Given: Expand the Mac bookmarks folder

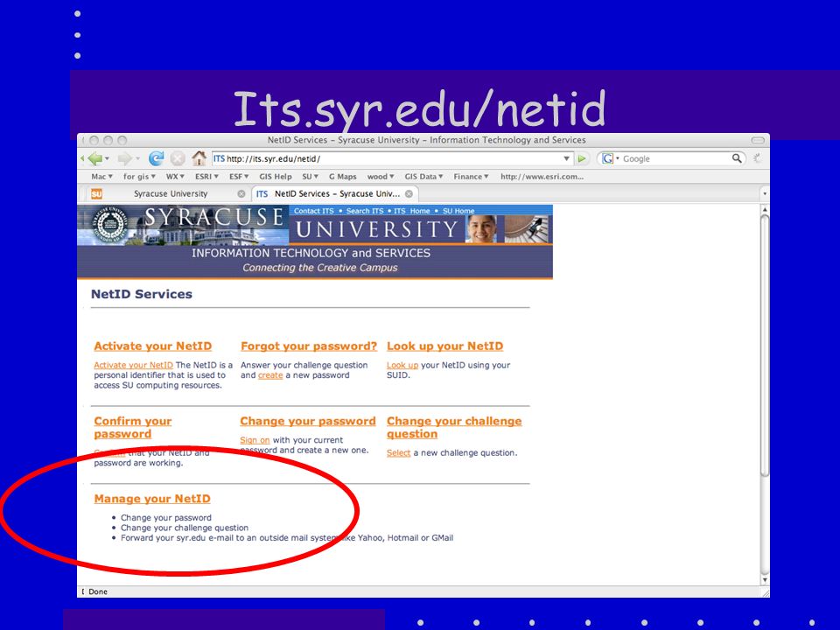Looking at the screenshot, I should 101,176.
